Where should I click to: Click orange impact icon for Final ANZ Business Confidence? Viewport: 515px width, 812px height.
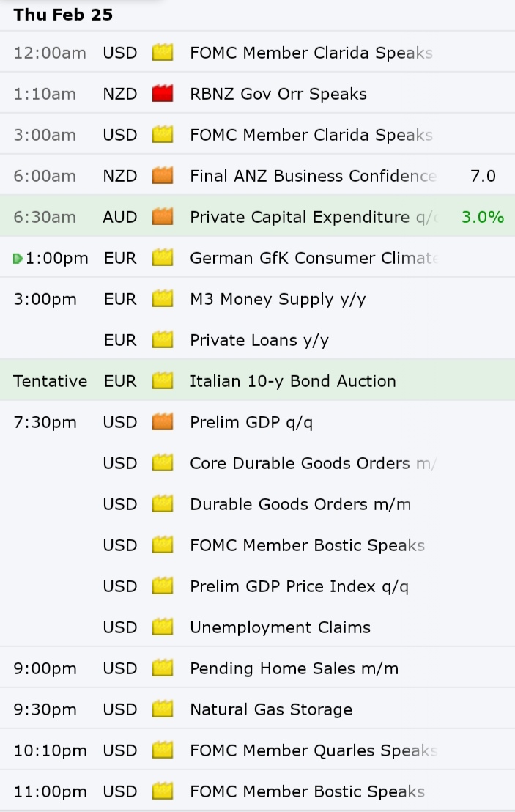pos(163,176)
